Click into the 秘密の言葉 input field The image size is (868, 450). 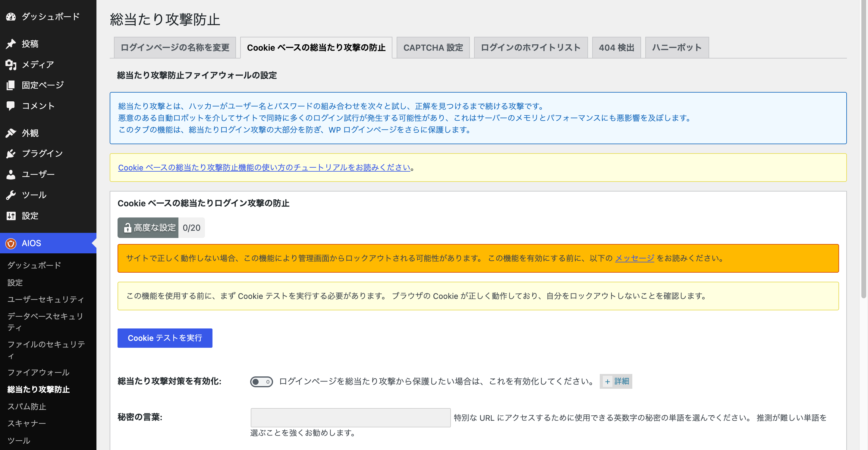coord(351,418)
